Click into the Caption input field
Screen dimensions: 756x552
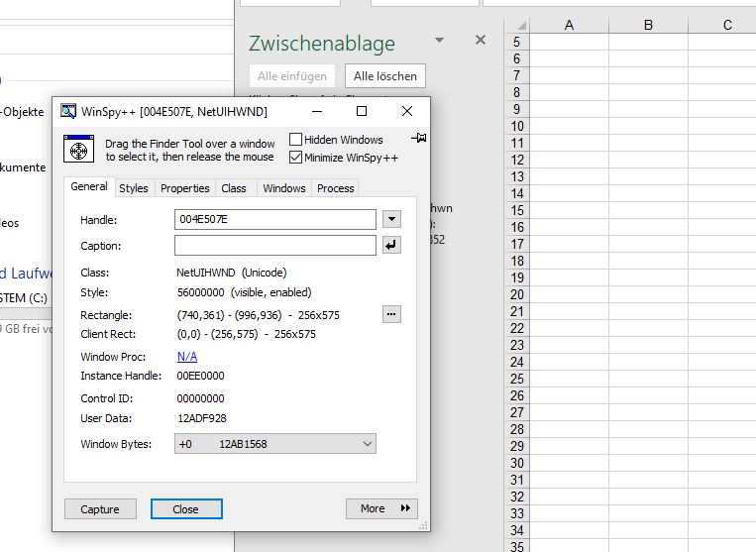point(275,245)
